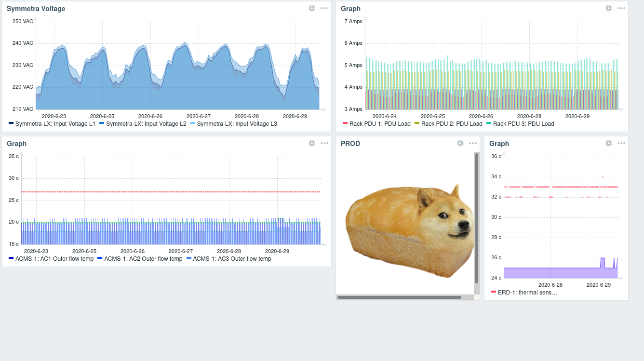Click the gear icon on the PDU Load graph
Image resolution: width=644 pixels, height=361 pixels.
(x=608, y=8)
